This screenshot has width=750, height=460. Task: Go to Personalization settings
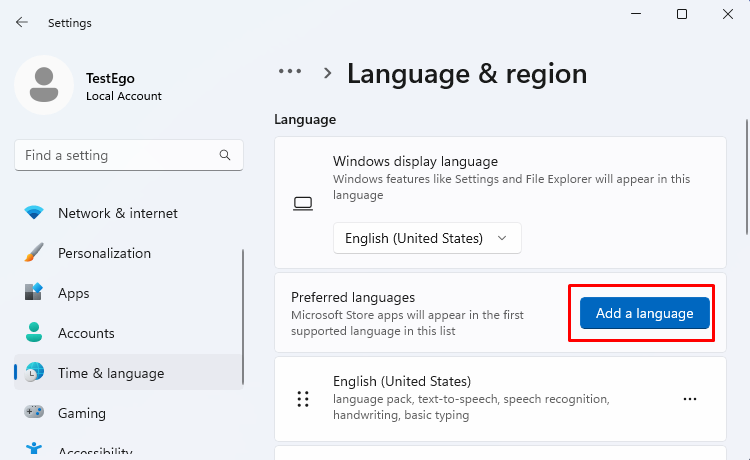click(x=104, y=253)
